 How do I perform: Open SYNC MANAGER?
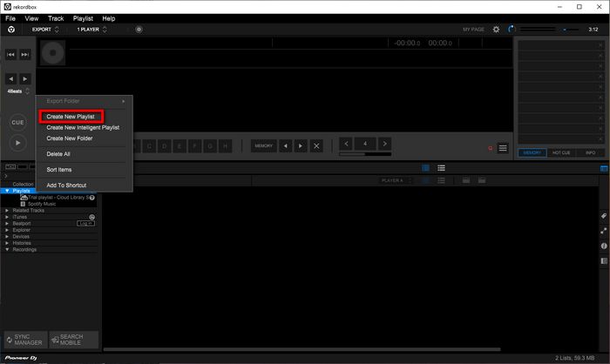pyautogui.click(x=25, y=340)
